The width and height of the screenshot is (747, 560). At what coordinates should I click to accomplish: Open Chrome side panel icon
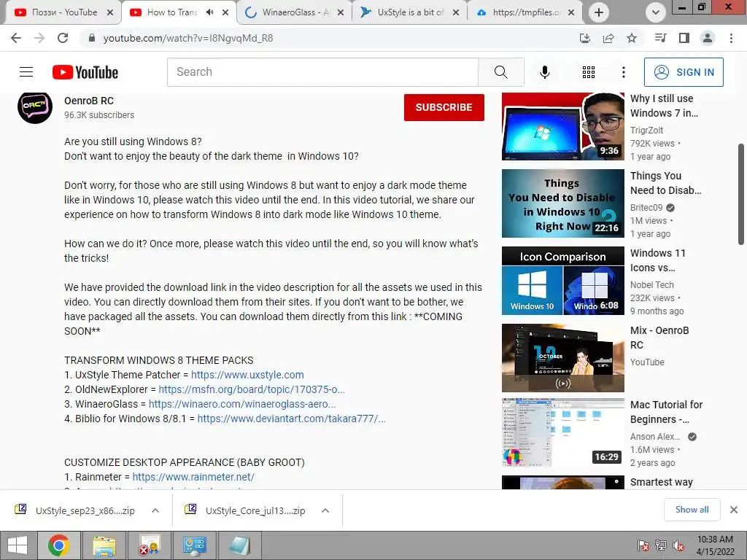(x=684, y=38)
